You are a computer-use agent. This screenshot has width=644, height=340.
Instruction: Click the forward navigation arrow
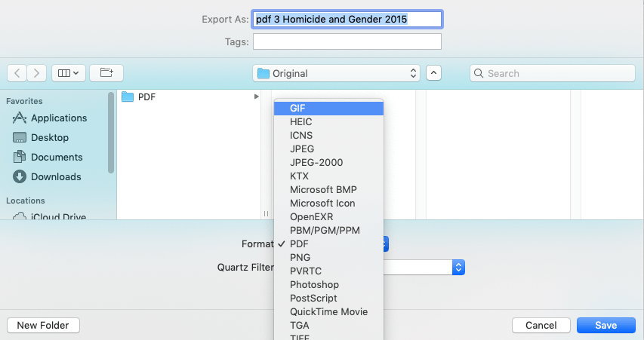(37, 73)
